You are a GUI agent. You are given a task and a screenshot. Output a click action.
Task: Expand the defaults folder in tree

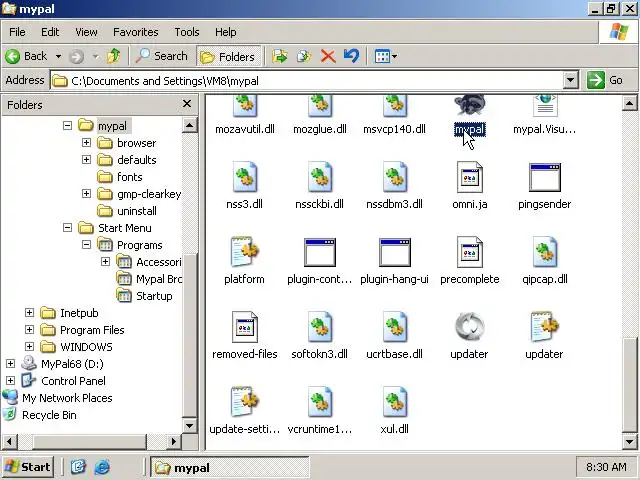point(86,159)
